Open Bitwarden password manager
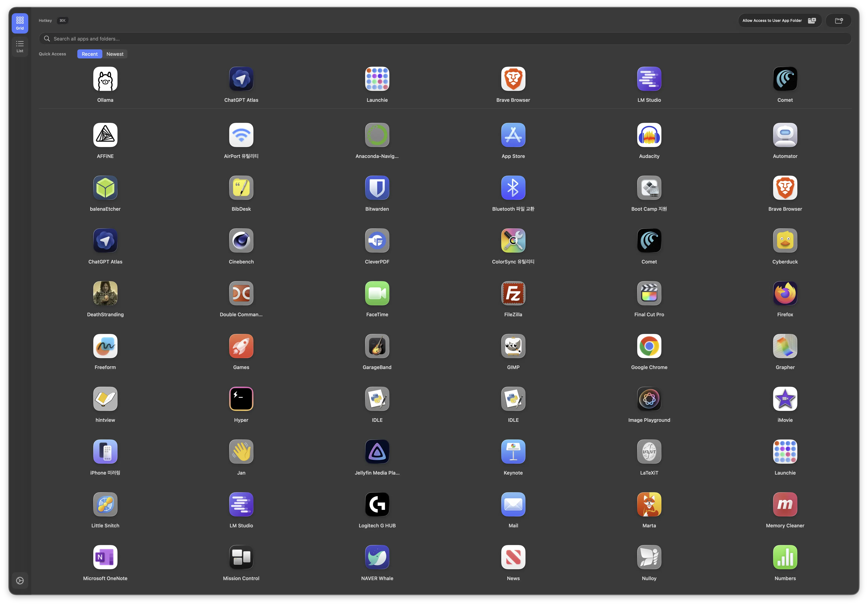Screen dimensions: 868x605 pyautogui.click(x=377, y=188)
